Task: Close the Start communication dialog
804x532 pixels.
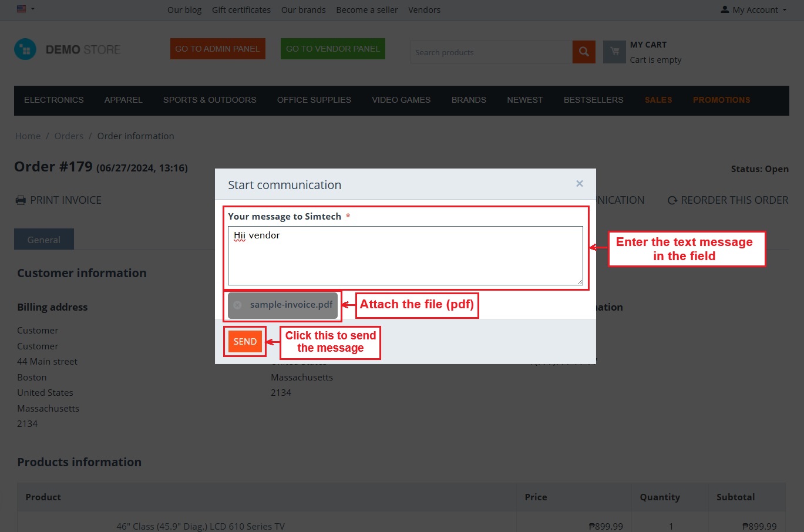Action: click(579, 184)
